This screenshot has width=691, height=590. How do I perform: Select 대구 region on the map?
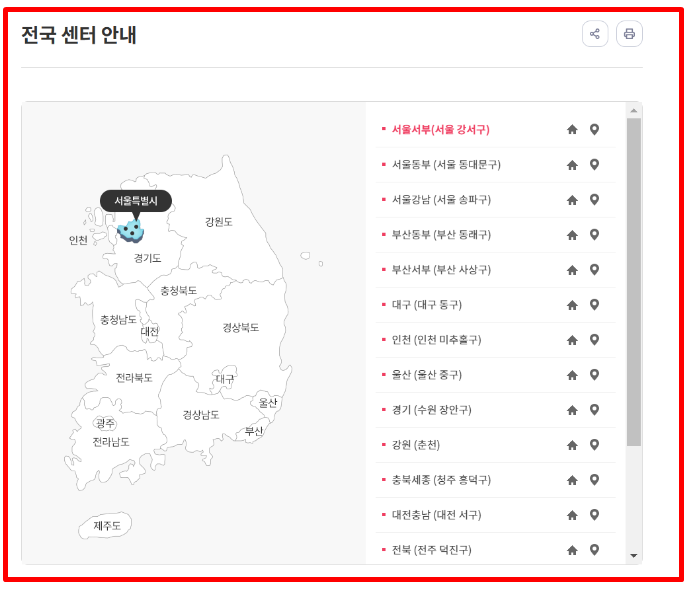coord(225,379)
